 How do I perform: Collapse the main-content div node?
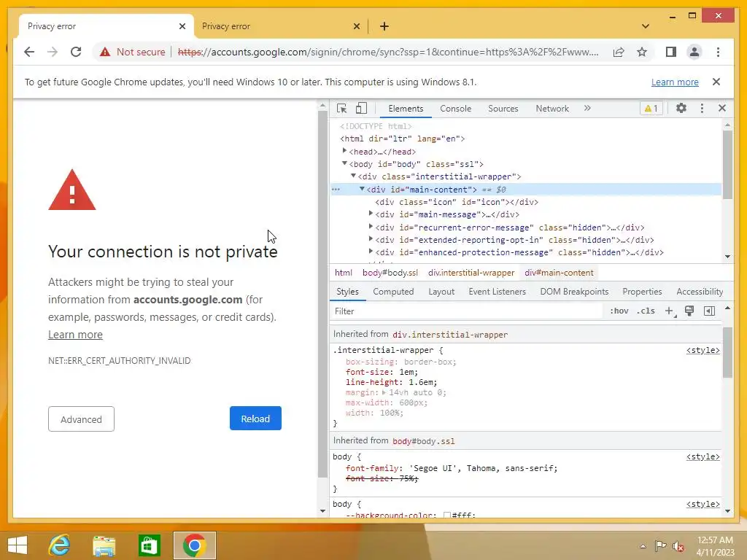tap(362, 189)
